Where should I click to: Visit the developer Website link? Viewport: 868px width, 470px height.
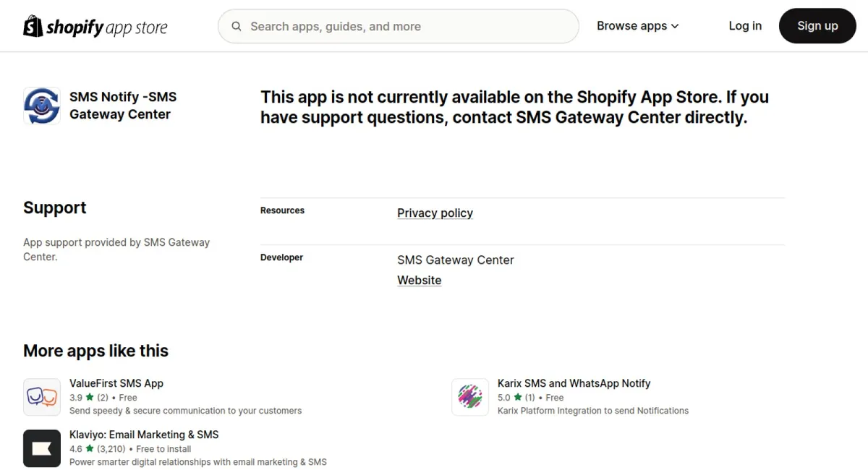point(420,281)
